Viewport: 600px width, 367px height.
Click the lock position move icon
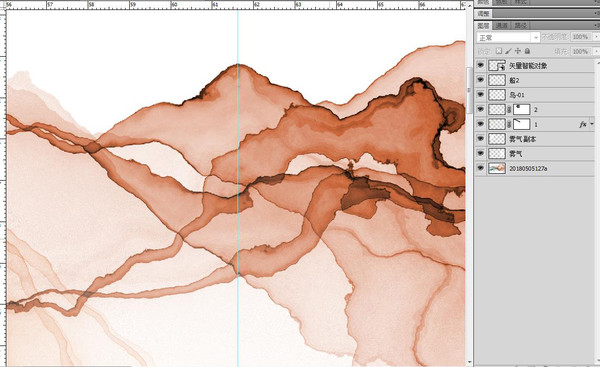[518, 51]
